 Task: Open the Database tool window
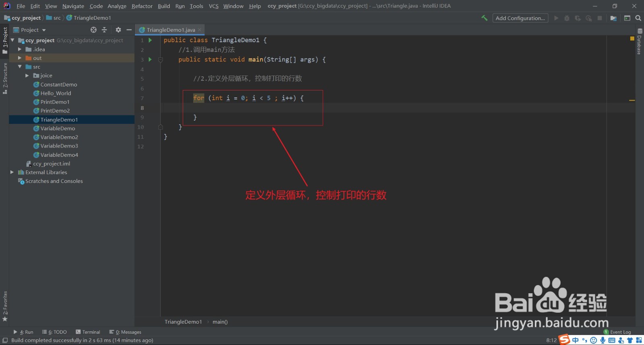coord(640,41)
